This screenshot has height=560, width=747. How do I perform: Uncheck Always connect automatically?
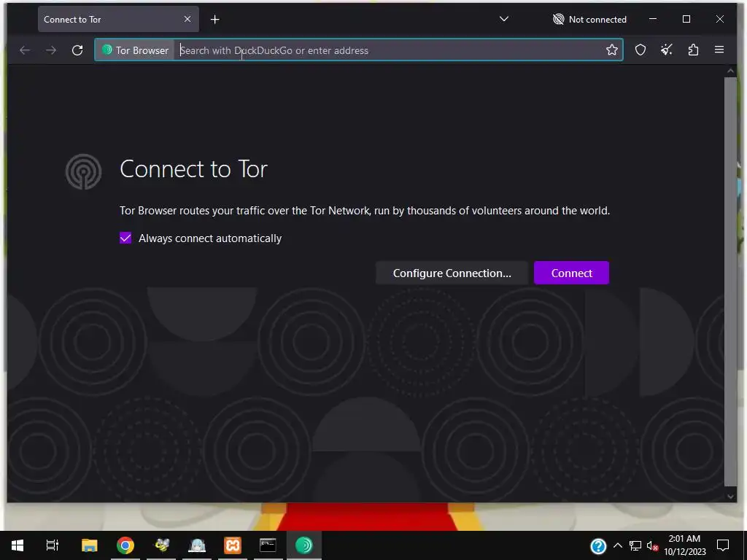[x=125, y=238]
